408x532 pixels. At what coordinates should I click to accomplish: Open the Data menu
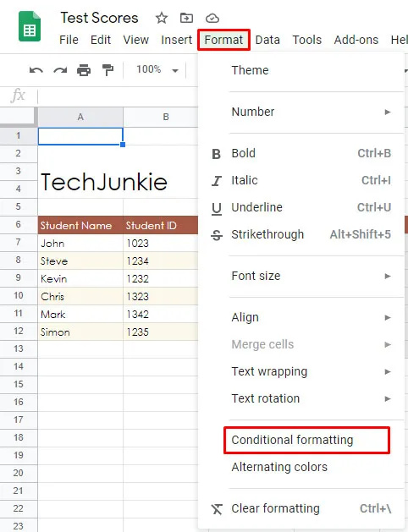click(267, 40)
